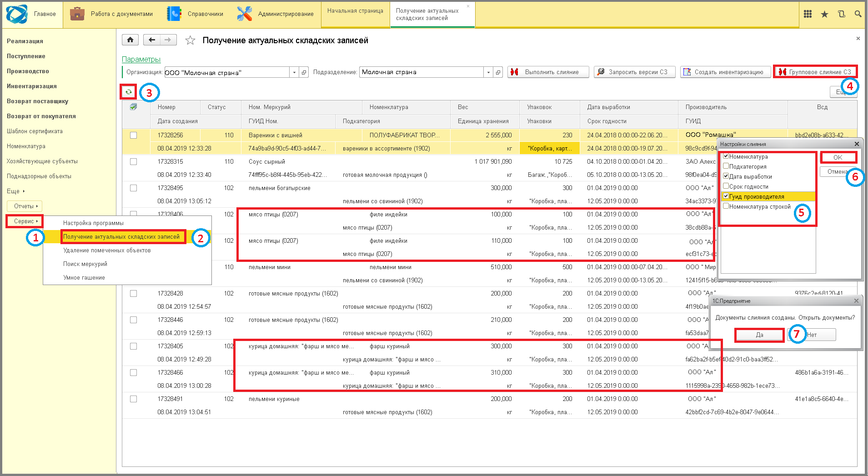Enable Срок годности checkbox
Image resolution: width=868 pixels, height=476 pixels.
(726, 186)
